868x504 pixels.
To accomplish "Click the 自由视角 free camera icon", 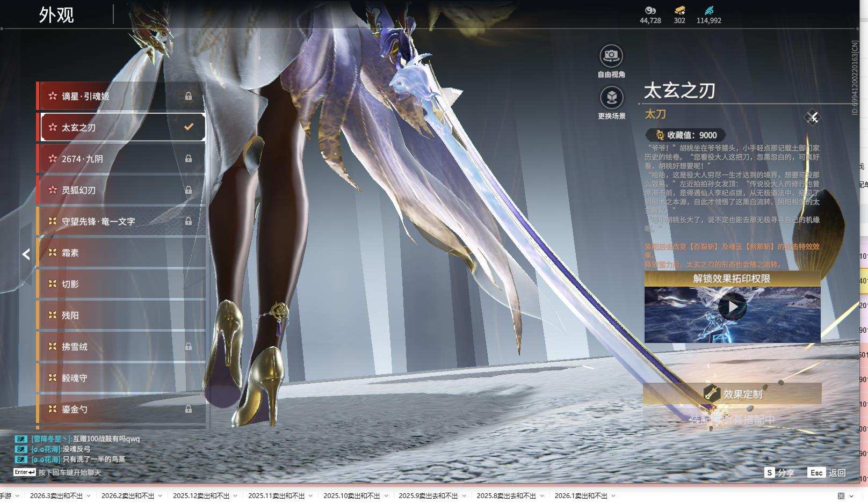I will 611,56.
